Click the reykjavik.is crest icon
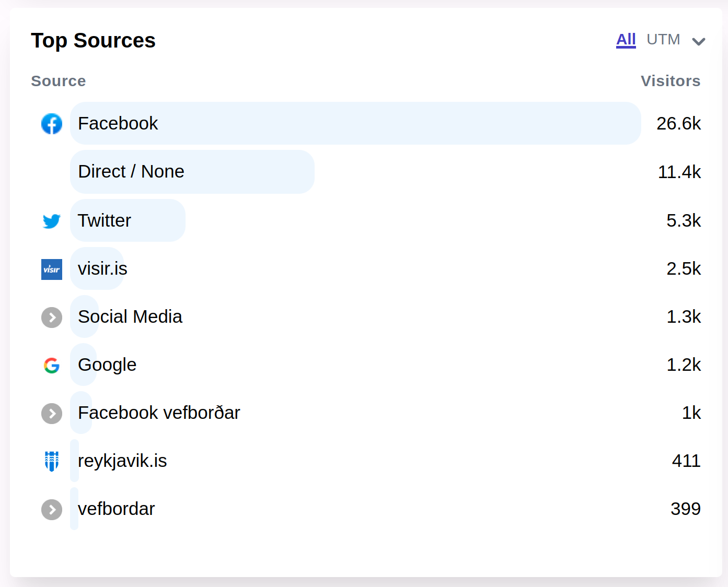Viewport: 728px width, 587px height. (x=52, y=461)
